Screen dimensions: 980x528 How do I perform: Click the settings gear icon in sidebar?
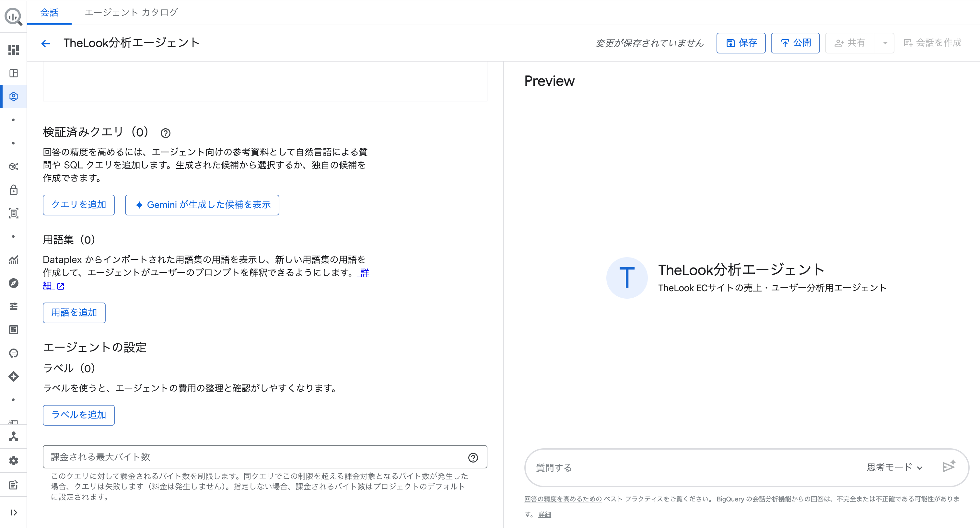tap(13, 460)
